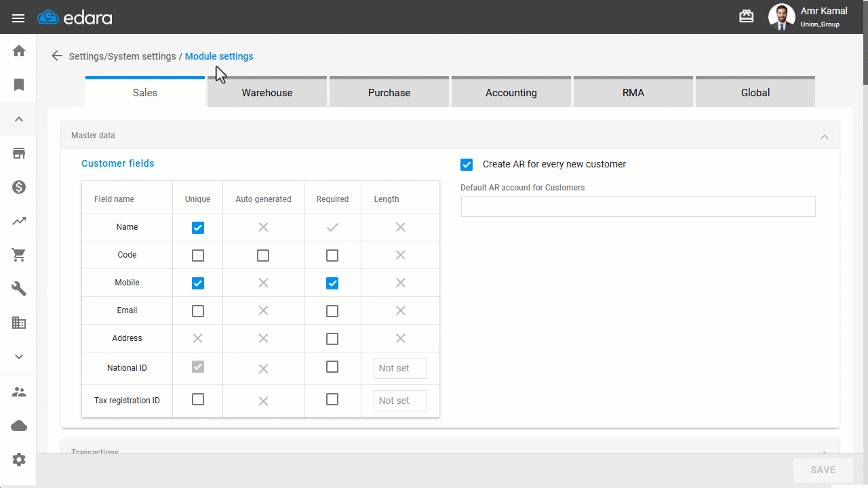Screen dimensions: 868x488
Task: Check Required for Code field
Action: 332,256
